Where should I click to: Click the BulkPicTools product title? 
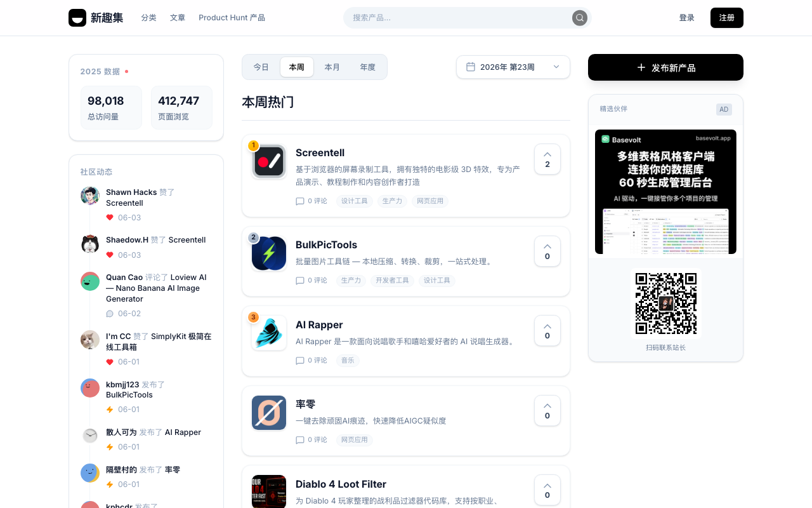tap(327, 244)
